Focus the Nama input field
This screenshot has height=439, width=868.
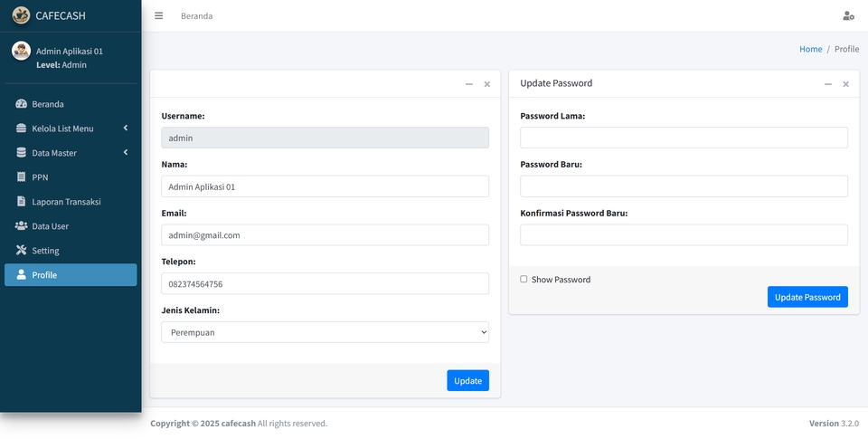click(325, 186)
